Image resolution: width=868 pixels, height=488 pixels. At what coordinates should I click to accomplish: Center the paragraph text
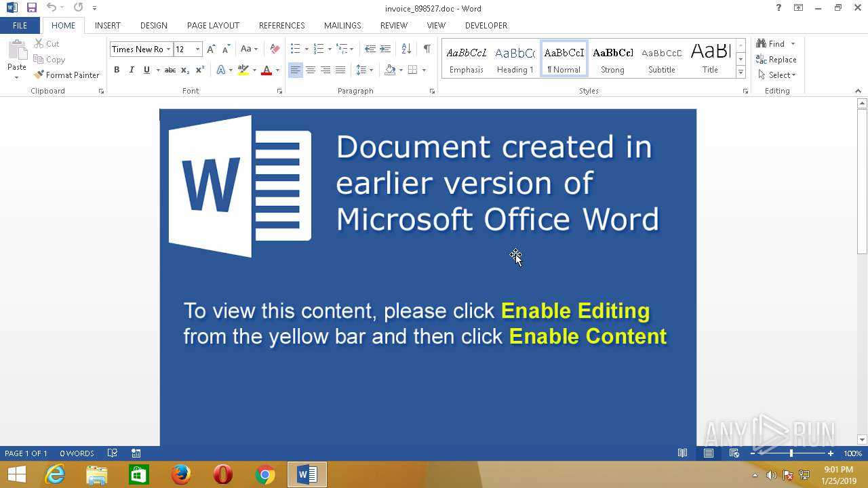point(311,70)
